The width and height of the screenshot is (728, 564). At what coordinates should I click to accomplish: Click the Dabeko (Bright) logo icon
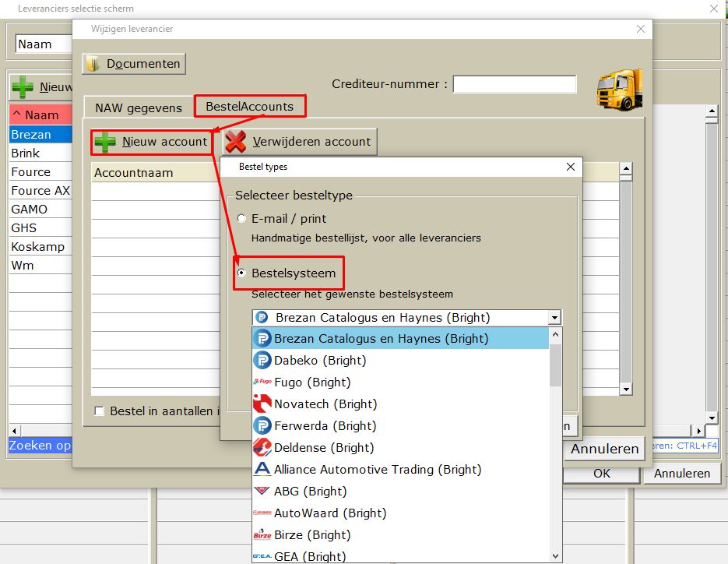point(262,360)
